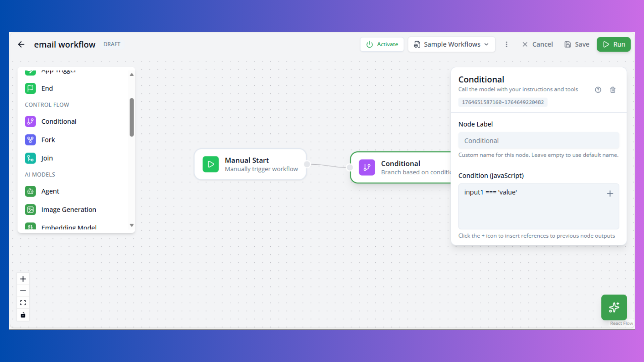Select the Agent node under AI Models
Screen dimensions: 644x362
tap(50, 191)
